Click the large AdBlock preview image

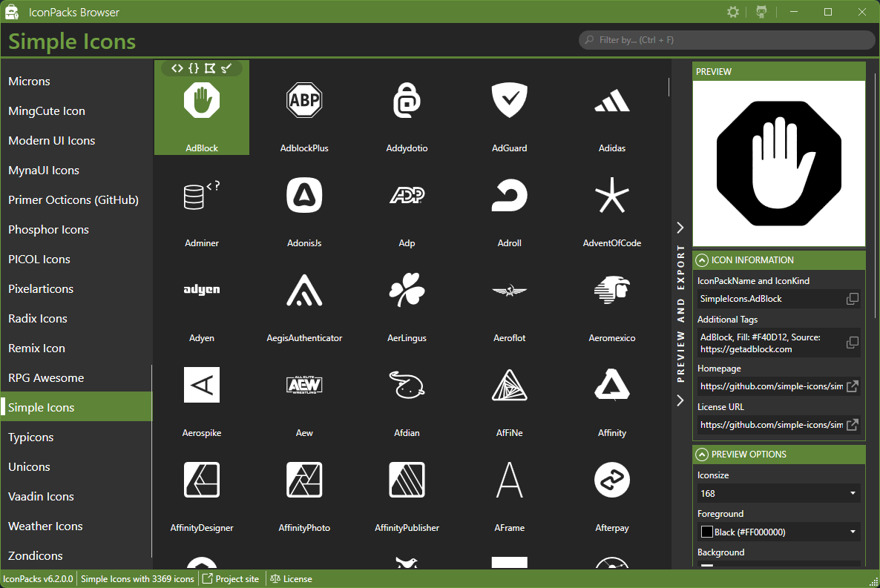pos(779,163)
